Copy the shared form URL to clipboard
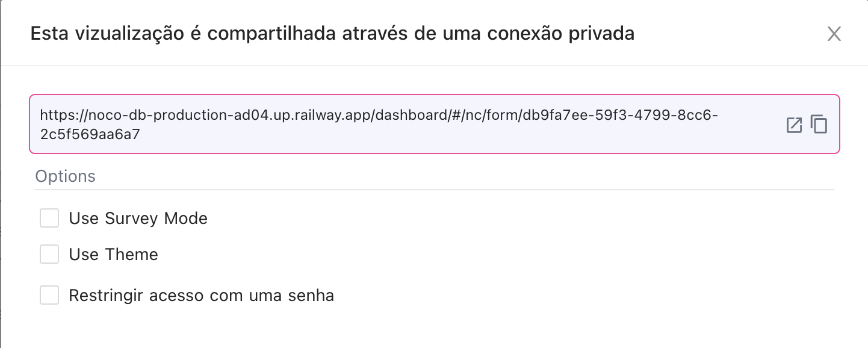 click(x=819, y=125)
